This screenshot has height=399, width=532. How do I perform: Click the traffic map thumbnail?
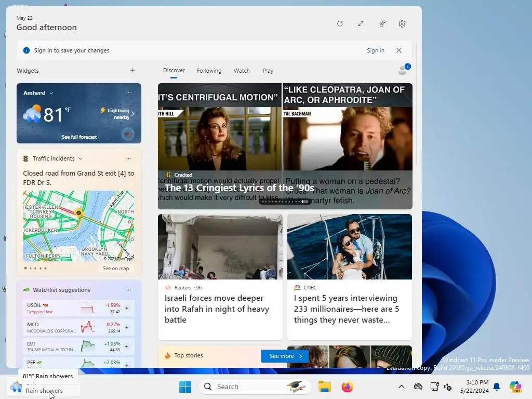coord(79,225)
